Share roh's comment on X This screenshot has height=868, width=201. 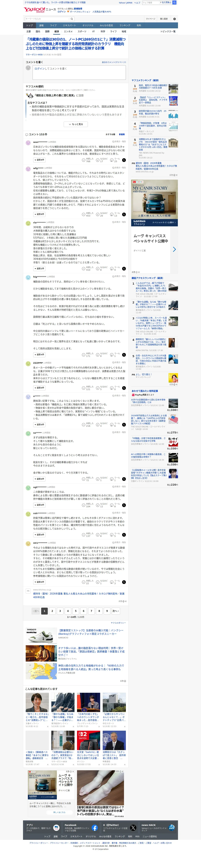click(124, 535)
